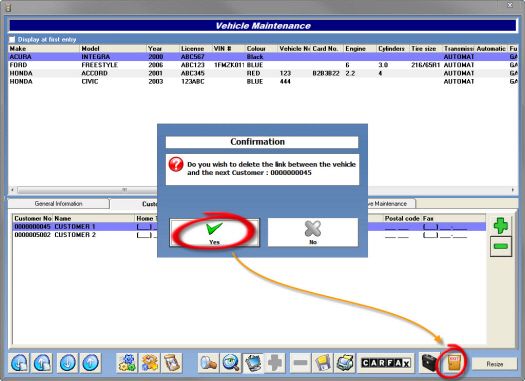
Task: Click the Customer No column header
Action: coord(33,218)
